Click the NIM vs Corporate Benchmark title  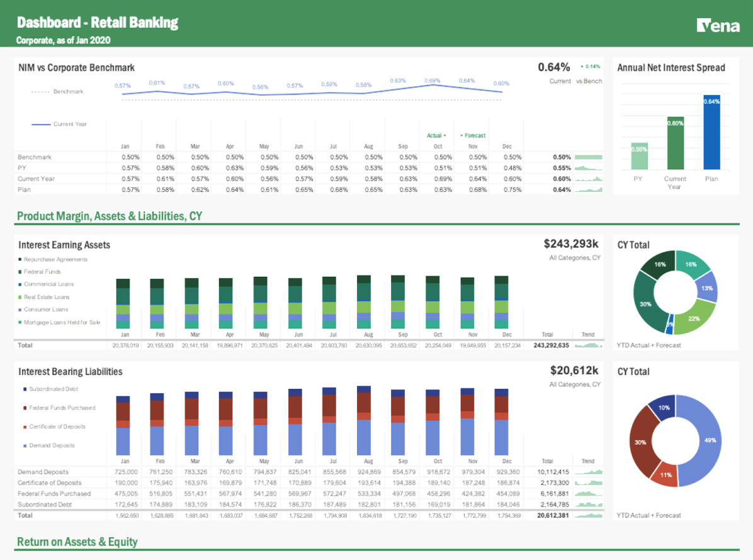coord(76,67)
